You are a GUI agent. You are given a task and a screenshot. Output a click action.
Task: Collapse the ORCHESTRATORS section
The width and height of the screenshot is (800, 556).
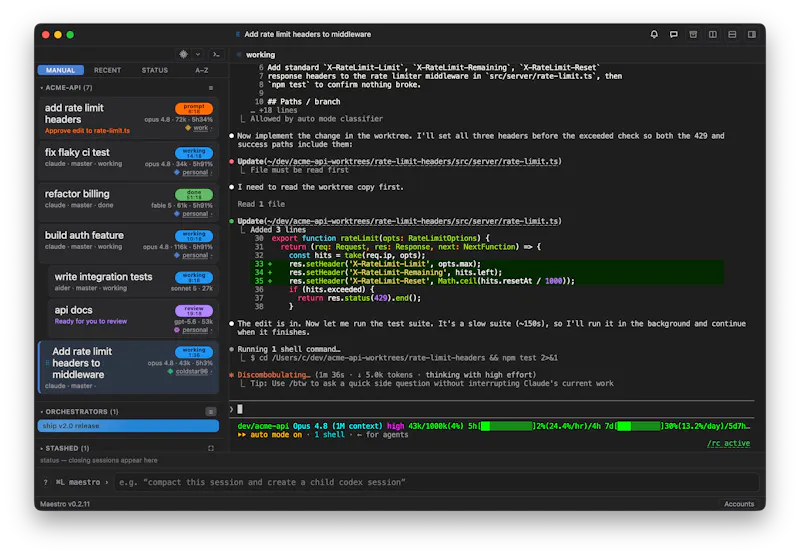coord(42,412)
